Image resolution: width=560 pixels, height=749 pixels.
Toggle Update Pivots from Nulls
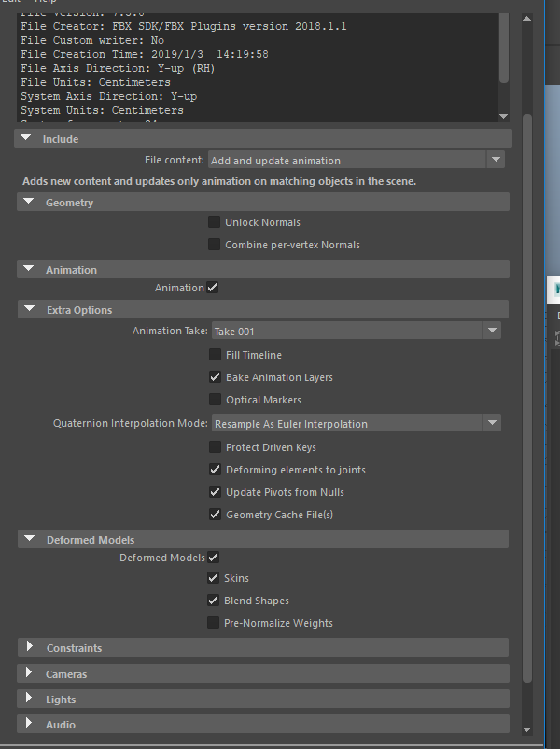(x=215, y=492)
